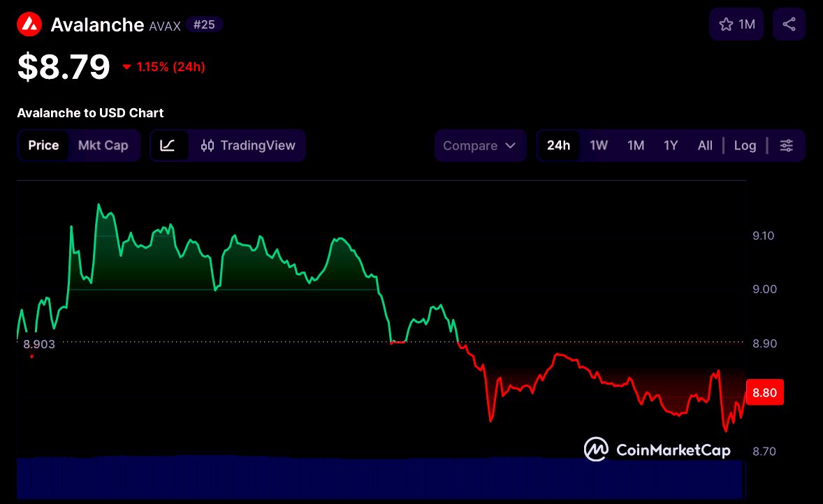Select 24h time range
Screen dimensions: 823x504
tap(558, 145)
